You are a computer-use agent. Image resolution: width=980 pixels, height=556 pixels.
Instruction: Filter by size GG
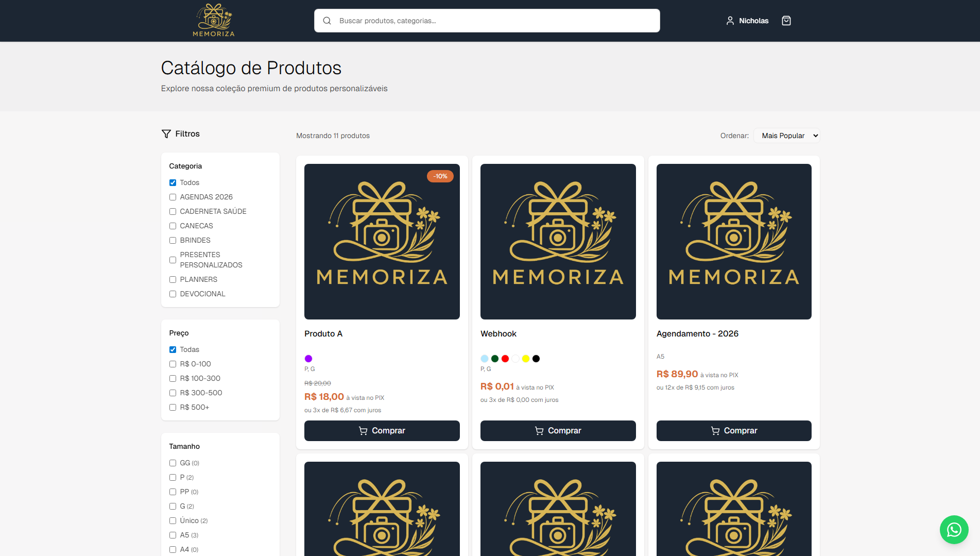tap(173, 463)
